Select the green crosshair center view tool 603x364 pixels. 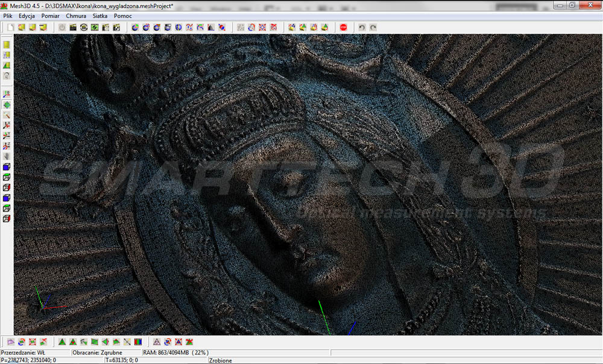point(7,104)
